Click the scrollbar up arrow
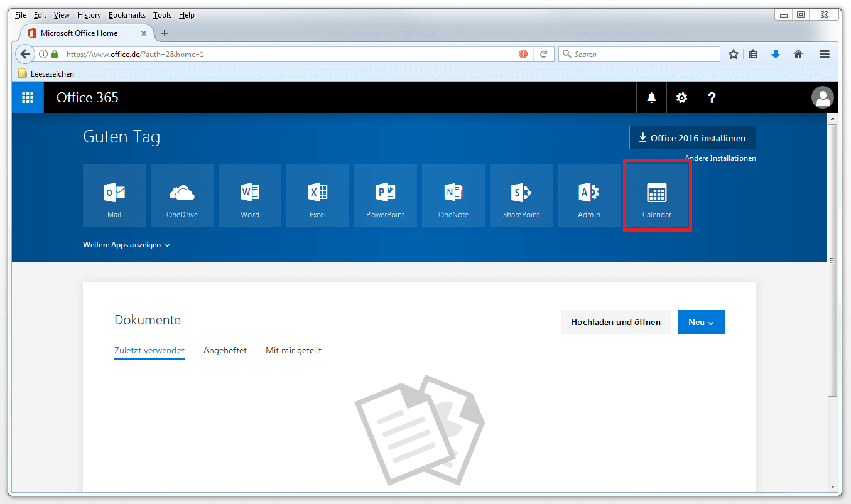This screenshot has width=851, height=504. click(833, 118)
